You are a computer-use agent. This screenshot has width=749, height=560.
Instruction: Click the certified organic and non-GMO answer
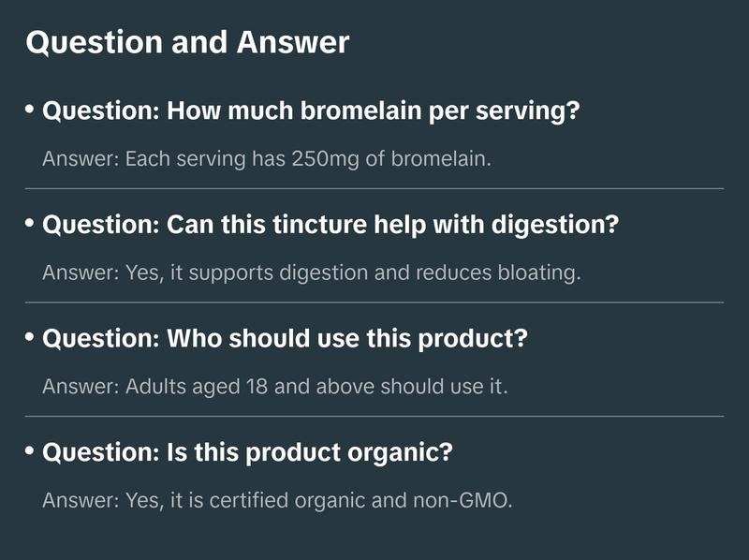pyautogui.click(x=277, y=500)
